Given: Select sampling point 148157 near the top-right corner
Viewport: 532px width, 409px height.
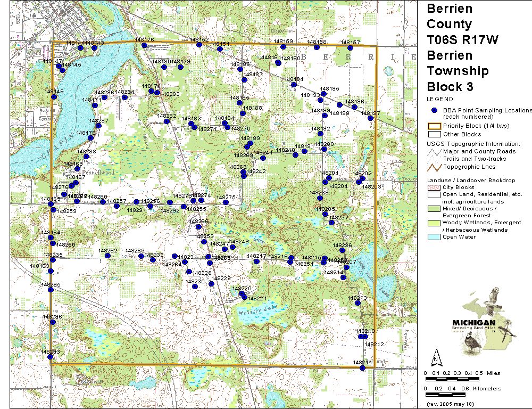Looking at the screenshot, I should coord(350,48).
